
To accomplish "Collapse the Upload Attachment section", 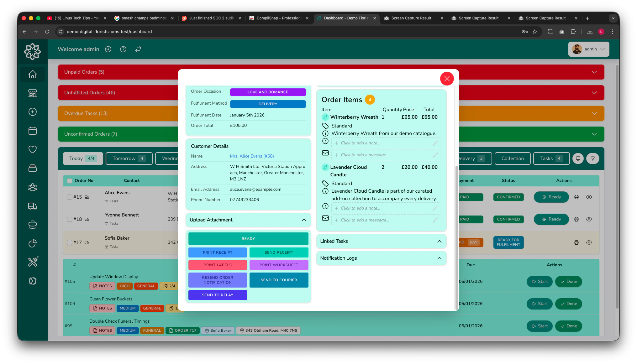I will [x=303, y=220].
